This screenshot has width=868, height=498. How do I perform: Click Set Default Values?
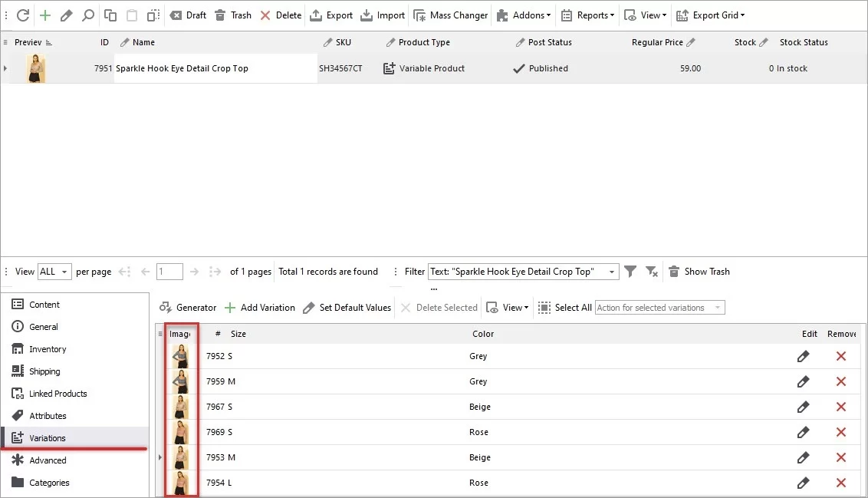(x=347, y=307)
